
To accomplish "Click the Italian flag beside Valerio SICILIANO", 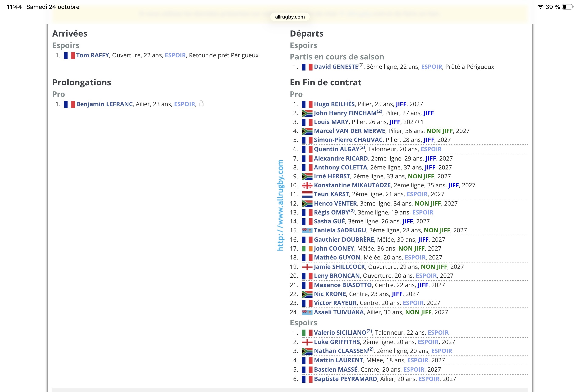I will coord(307,333).
